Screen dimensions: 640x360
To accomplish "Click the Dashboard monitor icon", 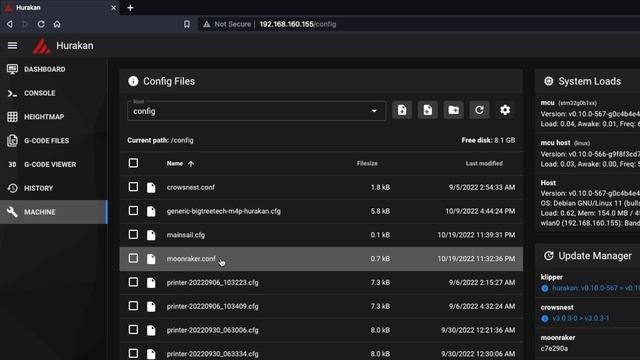I will pos(12,69).
